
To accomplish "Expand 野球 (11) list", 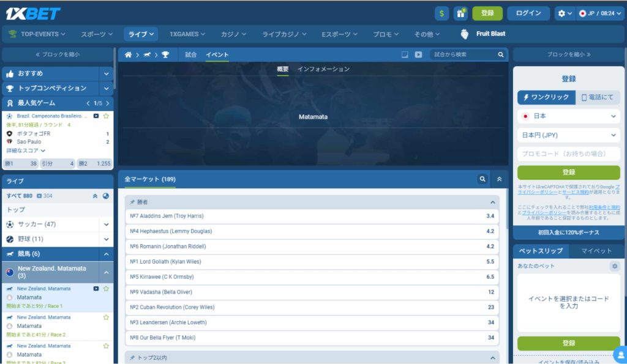I will 107,239.
